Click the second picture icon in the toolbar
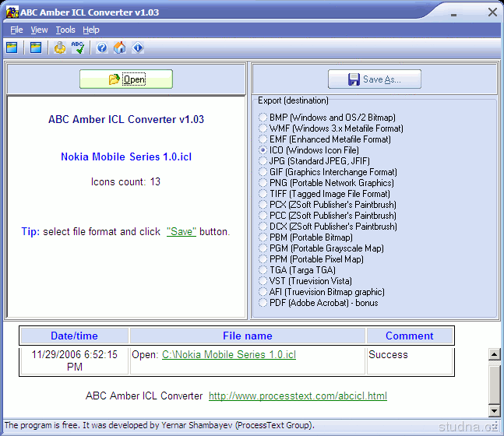 pos(35,48)
